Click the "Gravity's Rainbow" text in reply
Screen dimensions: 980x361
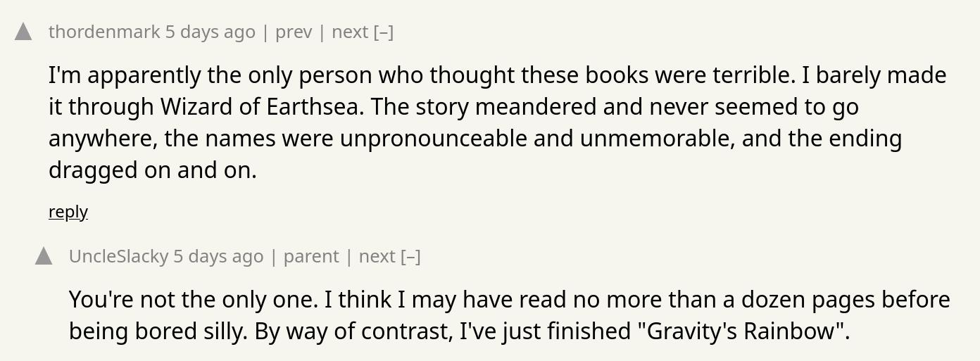[741, 331]
